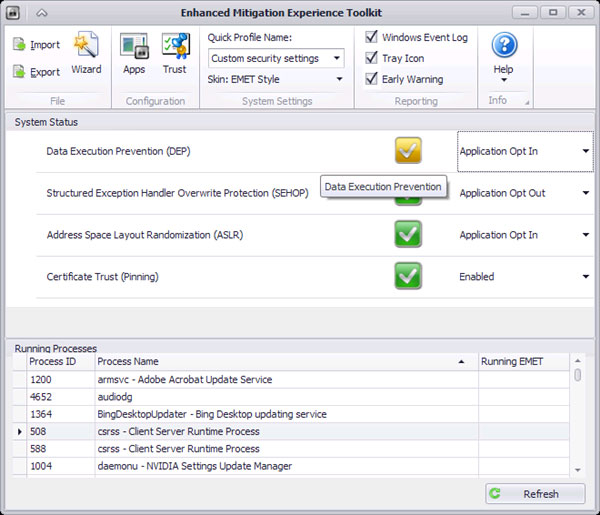Image resolution: width=600 pixels, height=515 pixels.
Task: Select the csrss row with ID 508
Action: [291, 431]
